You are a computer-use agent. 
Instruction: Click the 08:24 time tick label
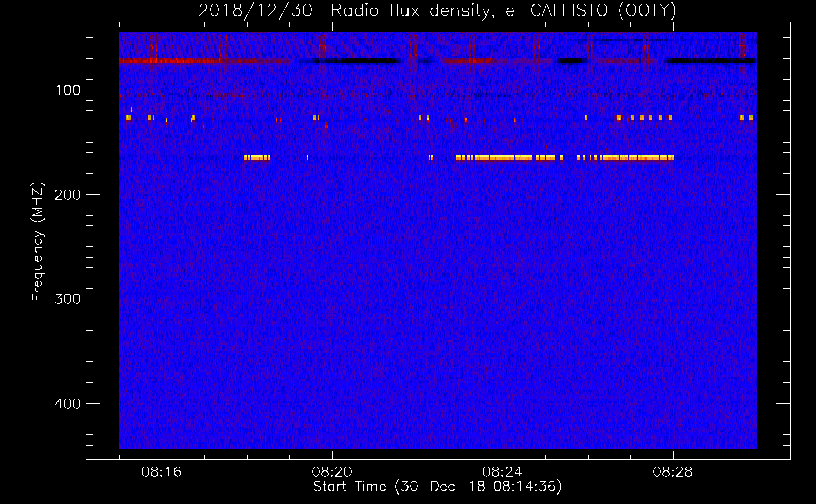pyautogui.click(x=502, y=472)
